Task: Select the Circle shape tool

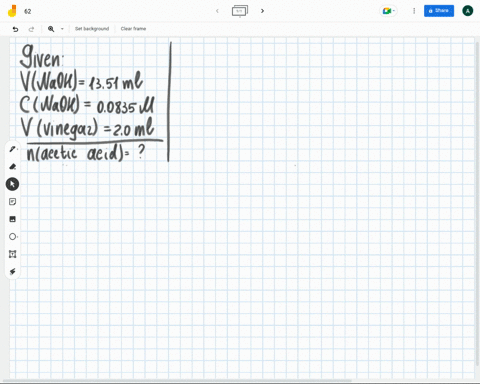Action: [x=13, y=237]
